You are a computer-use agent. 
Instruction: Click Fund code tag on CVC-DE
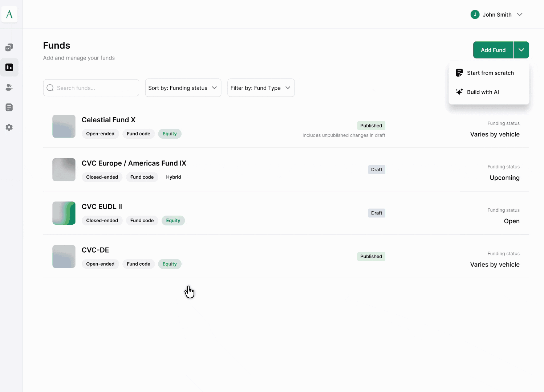pyautogui.click(x=138, y=264)
